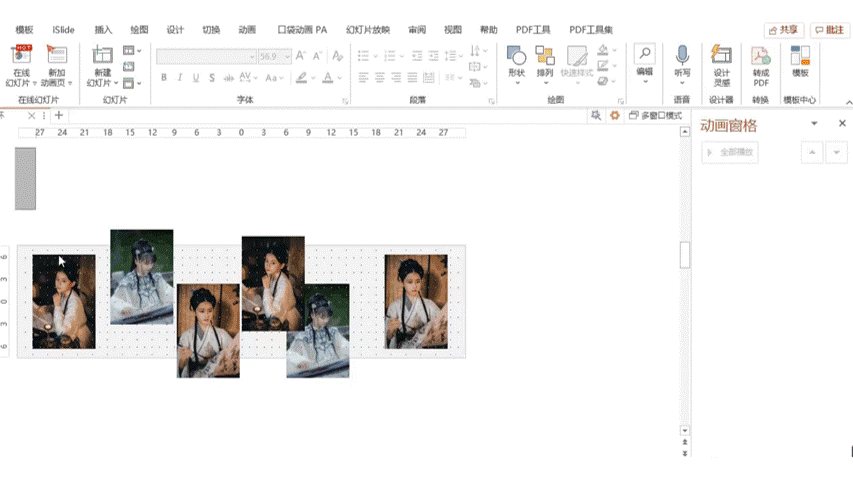Toggle italic formatting

pos(180,78)
